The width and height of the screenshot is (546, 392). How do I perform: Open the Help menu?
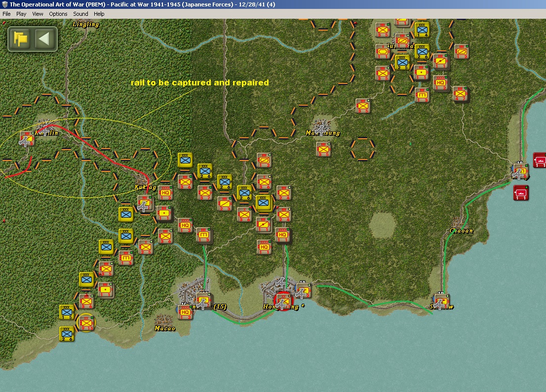pyautogui.click(x=99, y=14)
